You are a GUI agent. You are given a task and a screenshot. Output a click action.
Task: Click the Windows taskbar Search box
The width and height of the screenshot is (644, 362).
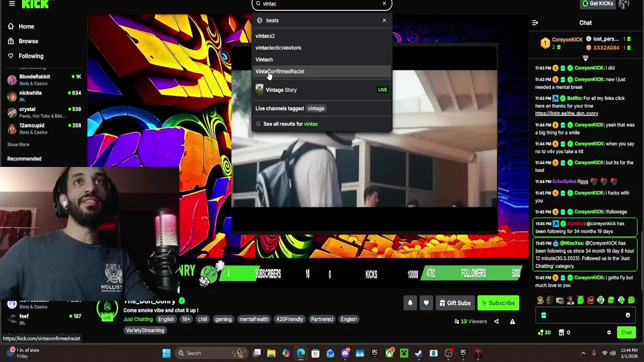point(211,353)
